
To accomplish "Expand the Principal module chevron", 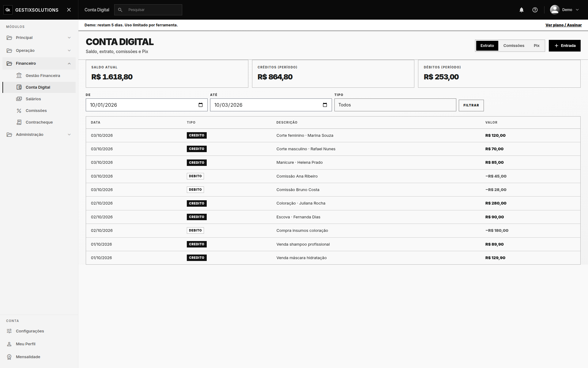I will pyautogui.click(x=69, y=38).
